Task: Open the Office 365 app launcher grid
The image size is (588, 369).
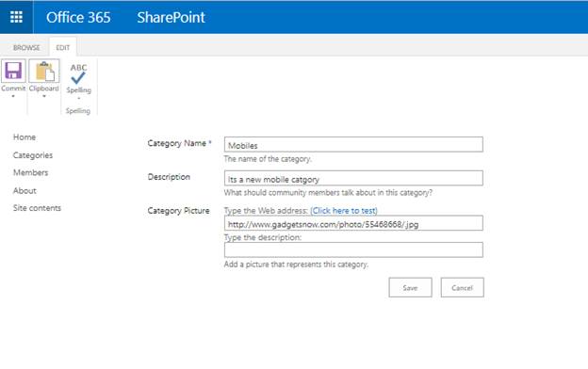Action: (x=16, y=17)
